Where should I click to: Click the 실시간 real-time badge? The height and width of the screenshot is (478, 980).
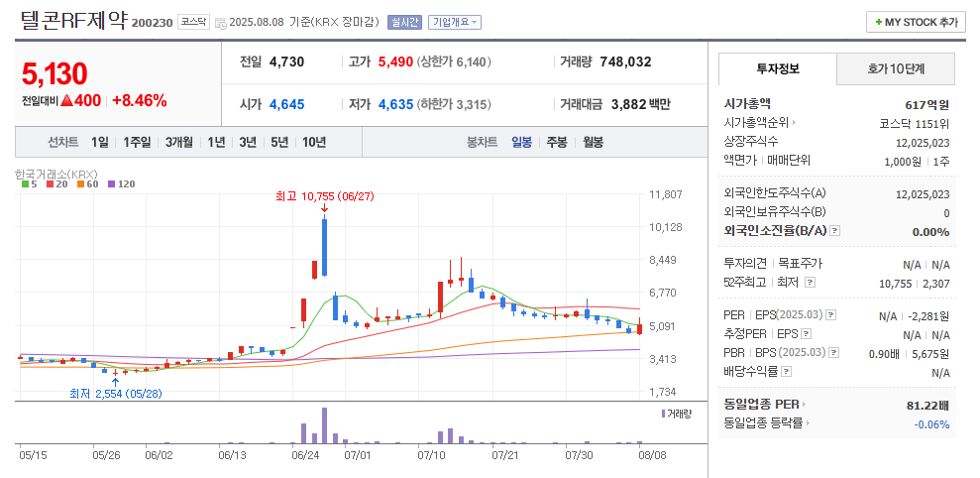pos(404,23)
